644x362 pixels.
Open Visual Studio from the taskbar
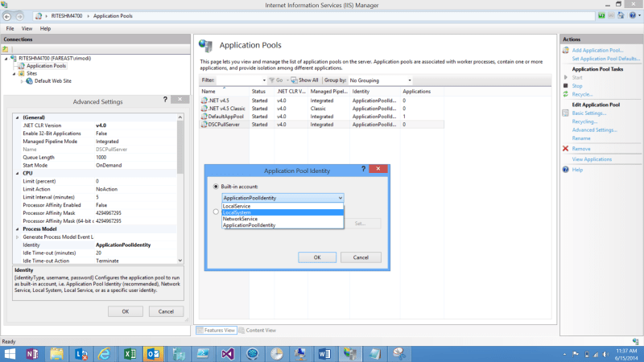pos(227,354)
